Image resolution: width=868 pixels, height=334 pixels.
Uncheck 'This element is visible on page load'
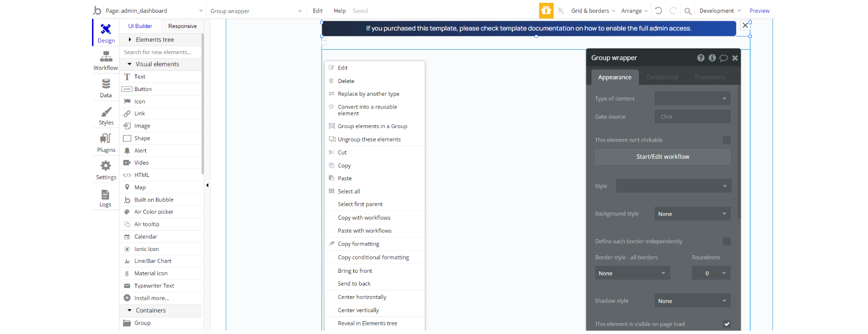(727, 324)
